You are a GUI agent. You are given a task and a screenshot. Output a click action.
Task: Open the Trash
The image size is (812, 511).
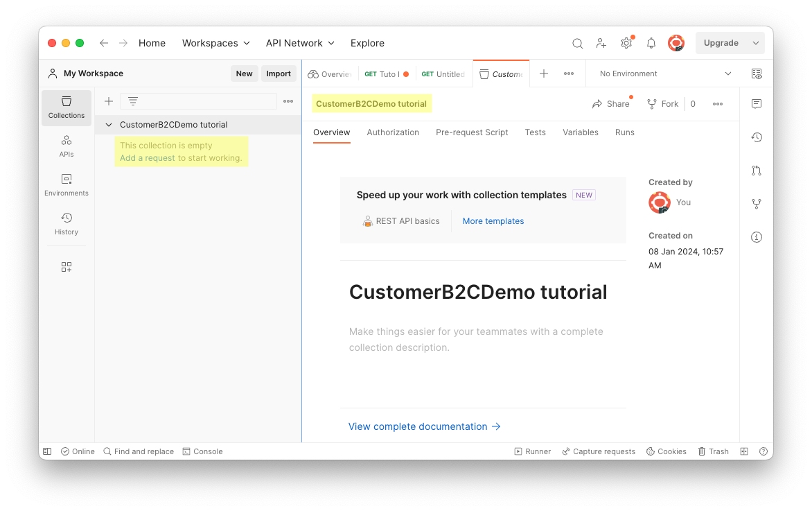713,451
